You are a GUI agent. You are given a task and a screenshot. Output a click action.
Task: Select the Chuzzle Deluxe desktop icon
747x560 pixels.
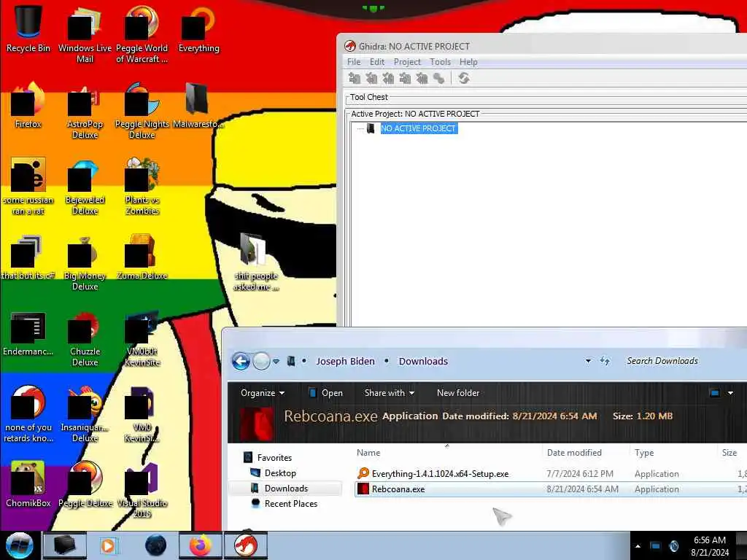point(85,338)
